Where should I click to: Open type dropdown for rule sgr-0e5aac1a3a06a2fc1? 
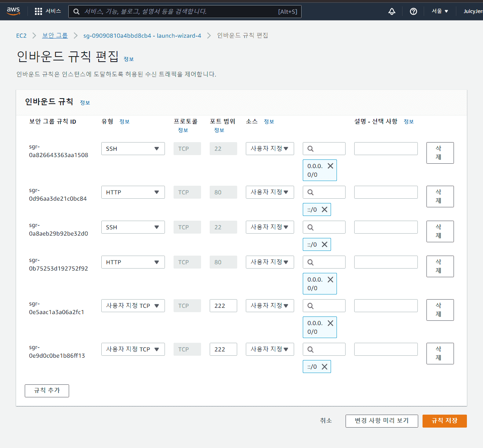pyautogui.click(x=133, y=306)
